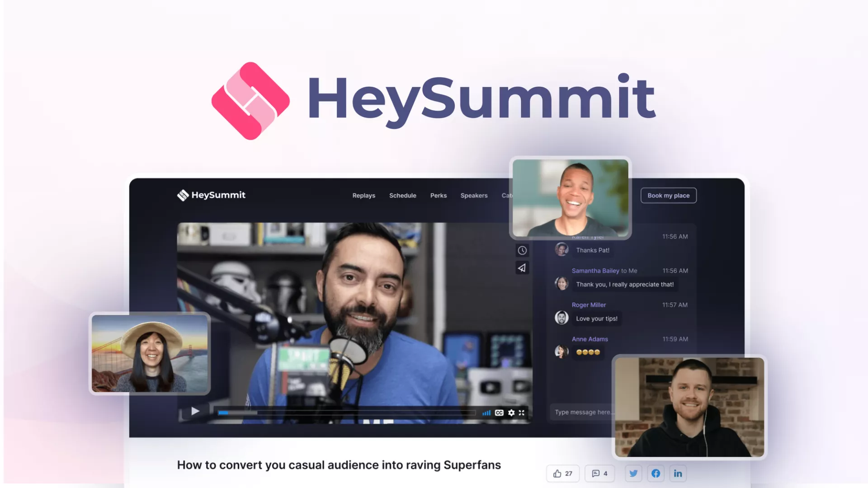868x488 pixels.
Task: Open the Replays menu item
Action: point(363,196)
